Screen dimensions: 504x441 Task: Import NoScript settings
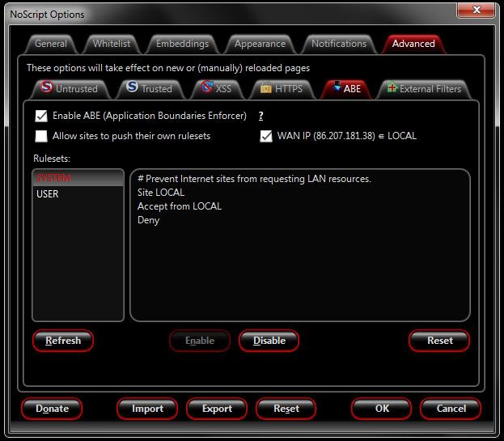(147, 409)
